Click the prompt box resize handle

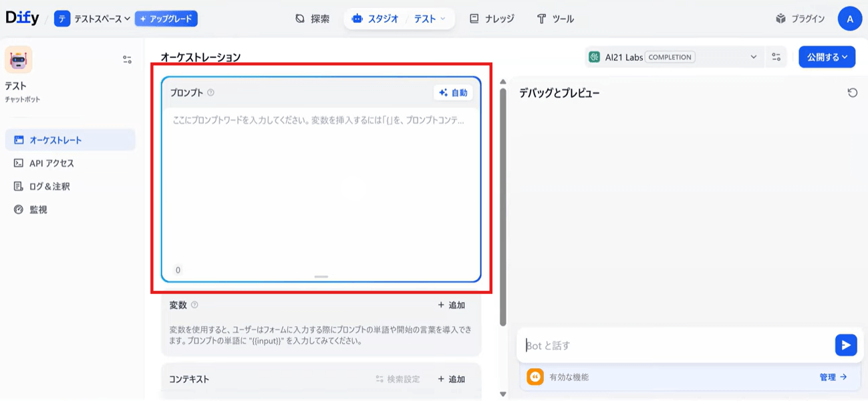pos(321,277)
